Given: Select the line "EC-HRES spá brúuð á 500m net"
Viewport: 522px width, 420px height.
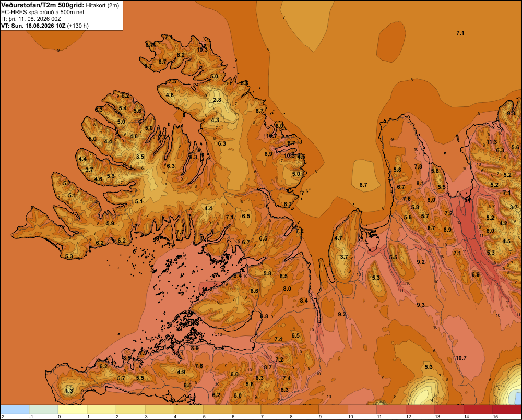Looking at the screenshot, I should pyautogui.click(x=43, y=13).
